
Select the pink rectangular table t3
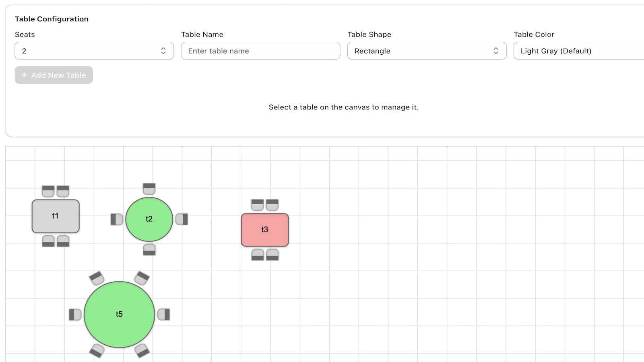click(265, 230)
